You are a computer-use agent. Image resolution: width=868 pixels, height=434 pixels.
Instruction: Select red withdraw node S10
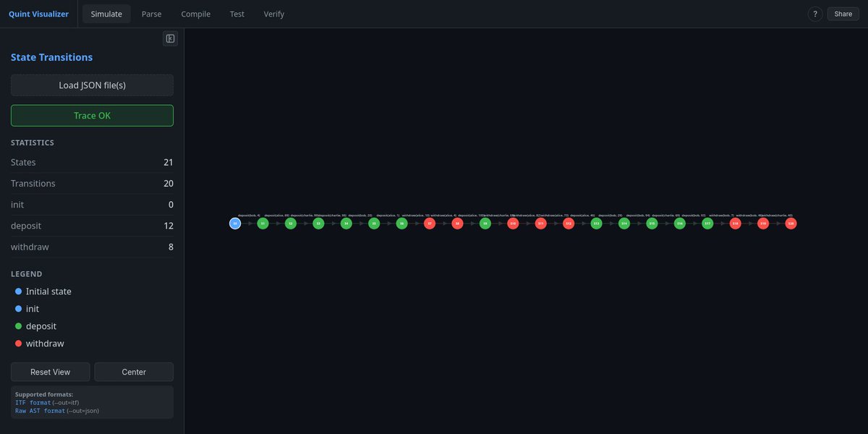pos(513,224)
